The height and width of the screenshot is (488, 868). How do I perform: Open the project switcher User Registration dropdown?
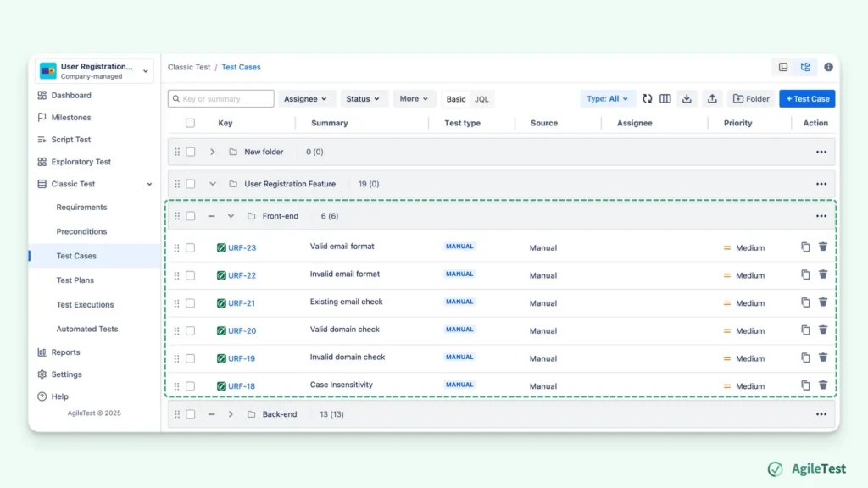[94, 71]
